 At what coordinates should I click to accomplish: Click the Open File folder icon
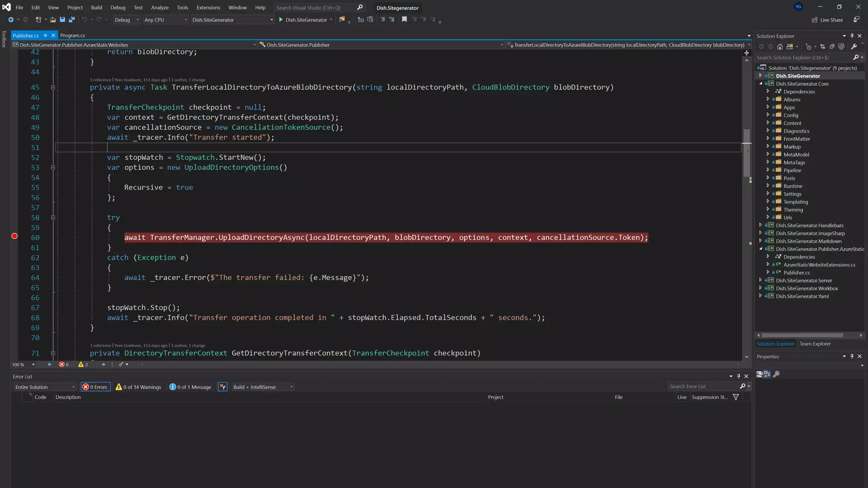53,19
